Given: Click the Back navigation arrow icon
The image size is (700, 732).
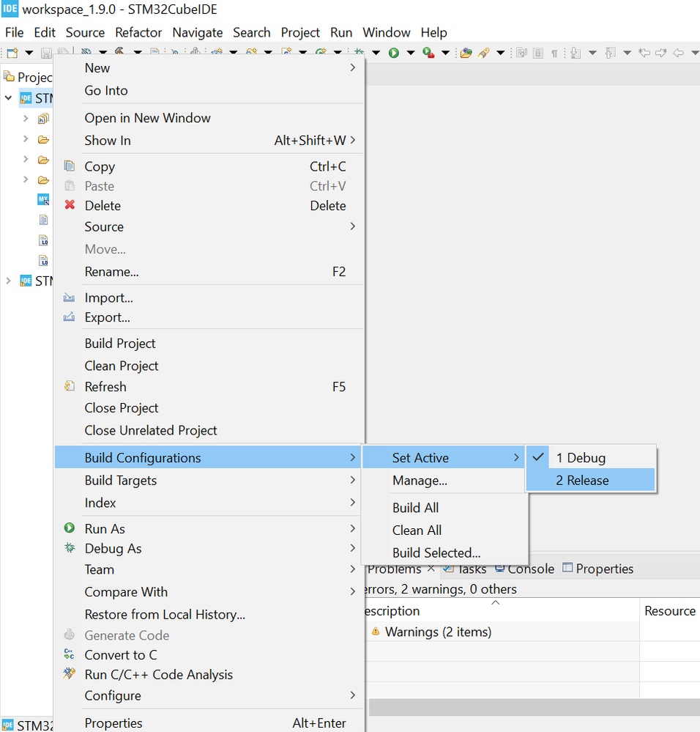Looking at the screenshot, I should pos(678,53).
